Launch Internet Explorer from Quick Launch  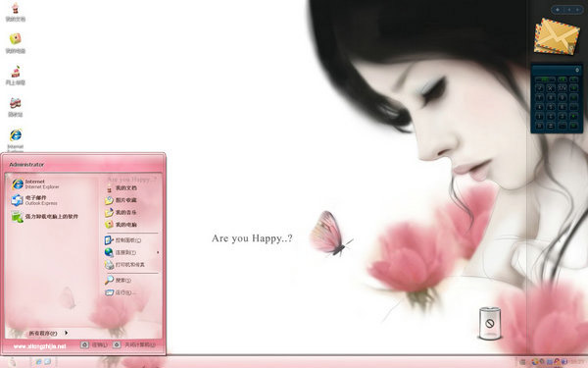coord(38,361)
